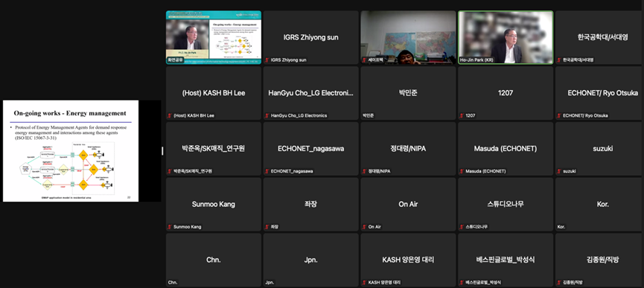Select the 화면공유 screen-share participant tile
Screen dimensions: 644x288
point(214,37)
